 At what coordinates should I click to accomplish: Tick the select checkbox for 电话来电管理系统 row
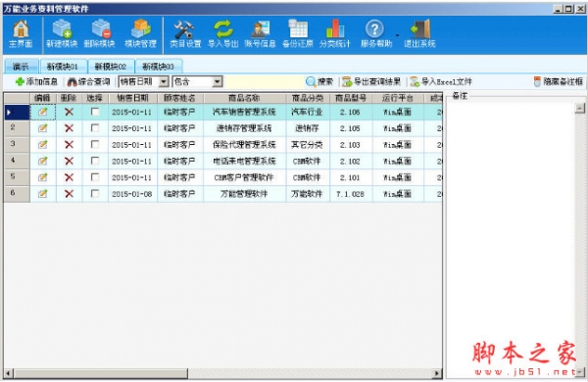[95, 161]
